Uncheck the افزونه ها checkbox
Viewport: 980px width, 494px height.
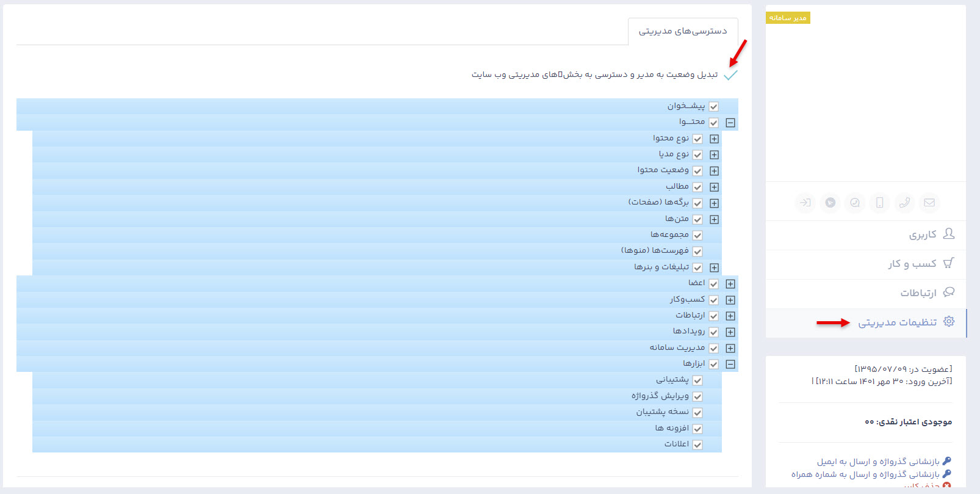point(697,429)
